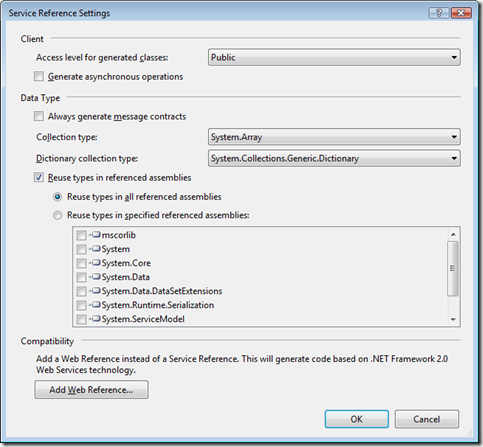The image size is (483, 447).
Task: Click the assembly list scrollbar thumb
Action: pos(453,268)
